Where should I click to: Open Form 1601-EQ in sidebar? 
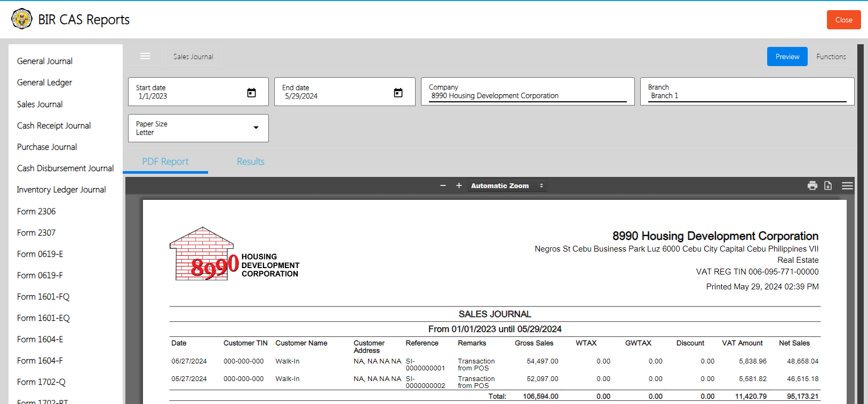(x=43, y=318)
